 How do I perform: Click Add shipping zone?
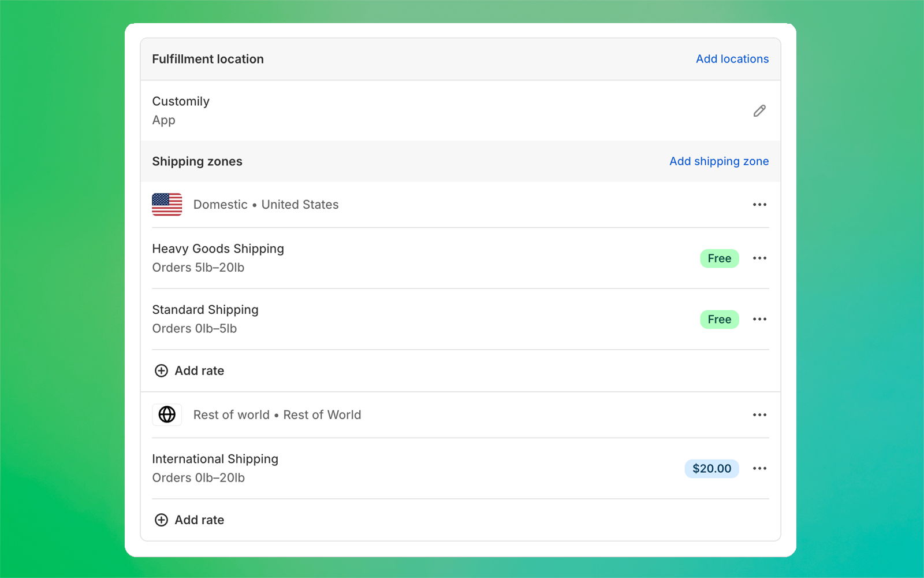[x=719, y=161]
